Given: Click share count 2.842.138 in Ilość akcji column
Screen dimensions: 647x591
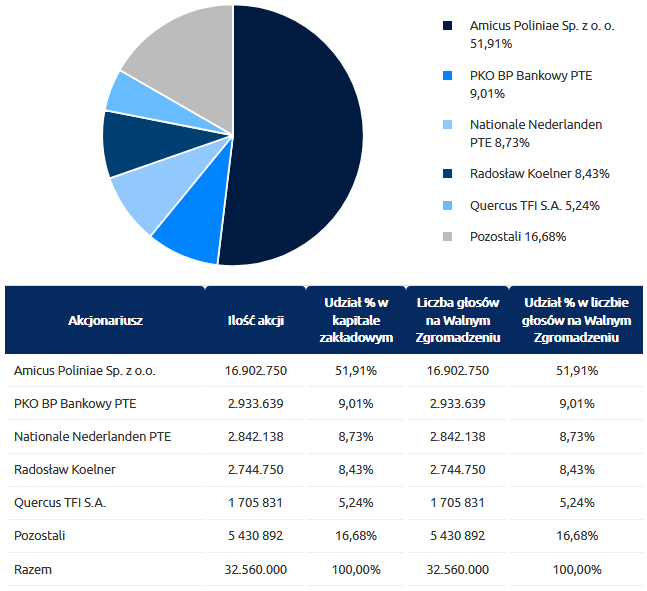Looking at the screenshot, I should pos(256,437).
